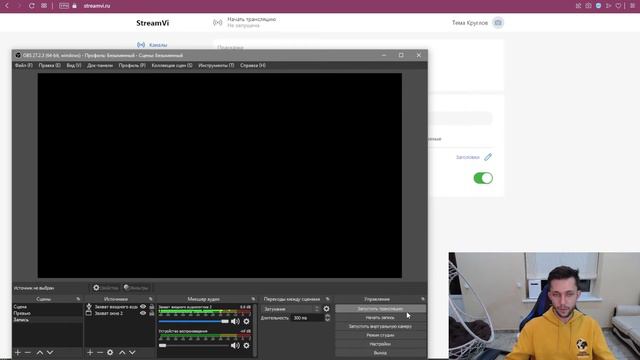Viewport: 640px width, 360px height.
Task: Remove the selected source with the minus icon
Action: click(x=100, y=352)
